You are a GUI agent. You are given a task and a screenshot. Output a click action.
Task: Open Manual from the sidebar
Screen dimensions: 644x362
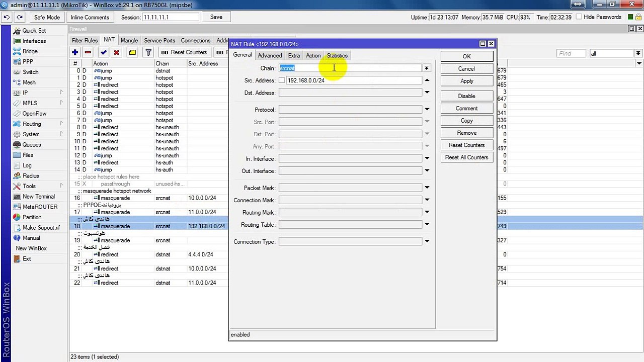(31, 238)
